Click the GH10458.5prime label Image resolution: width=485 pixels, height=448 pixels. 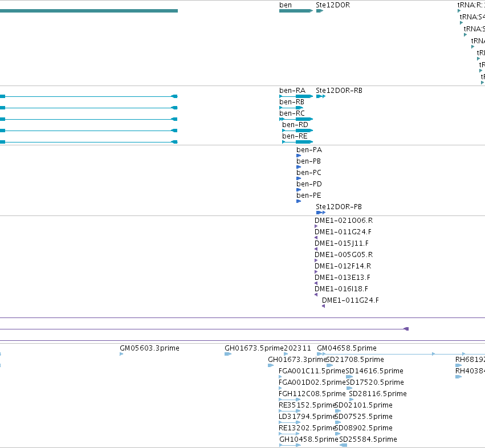point(309,439)
